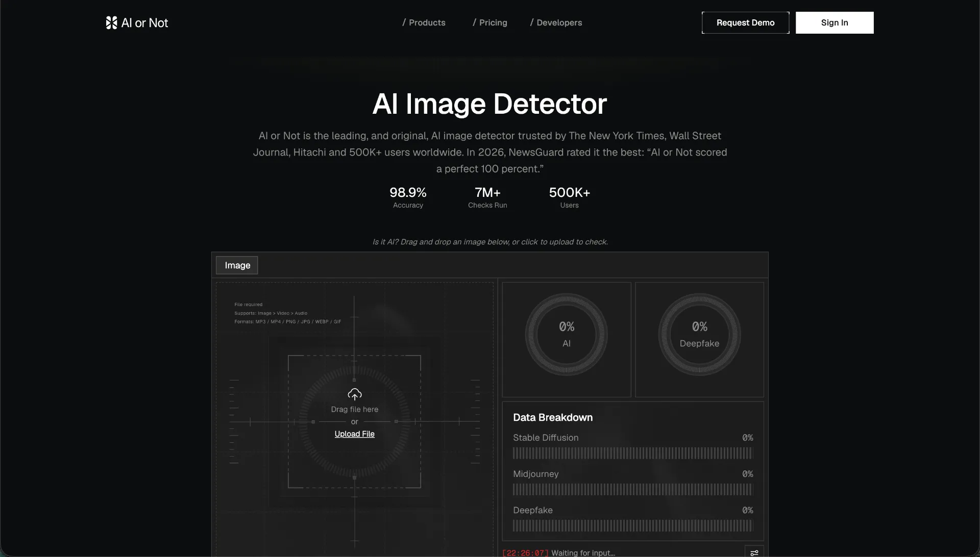980x557 pixels.
Task: Click the Formats MP3 / MP4 / PNG line
Action: point(287,322)
